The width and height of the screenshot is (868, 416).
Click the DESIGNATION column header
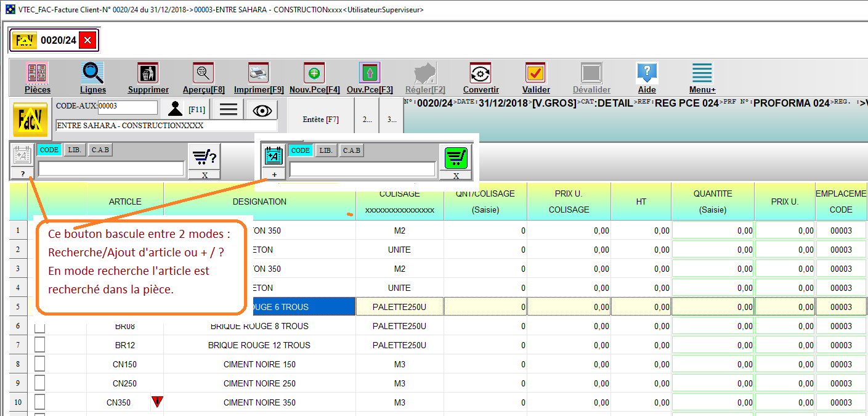(x=259, y=202)
